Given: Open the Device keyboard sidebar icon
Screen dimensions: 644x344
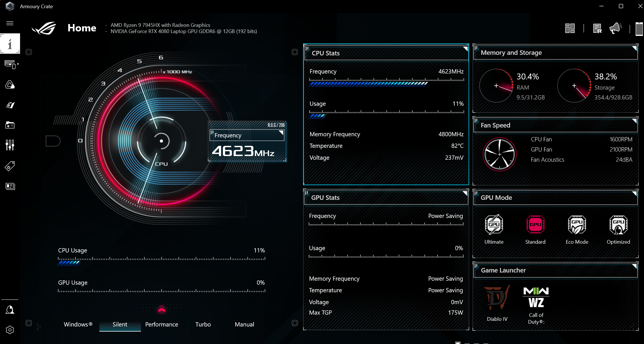Looking at the screenshot, I should click(x=10, y=64).
